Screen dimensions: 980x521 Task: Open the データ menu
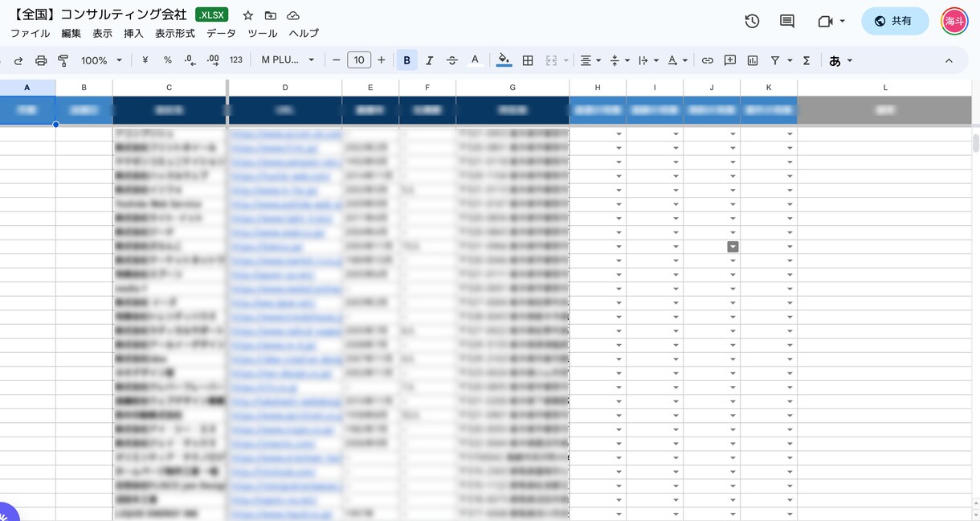point(221,33)
